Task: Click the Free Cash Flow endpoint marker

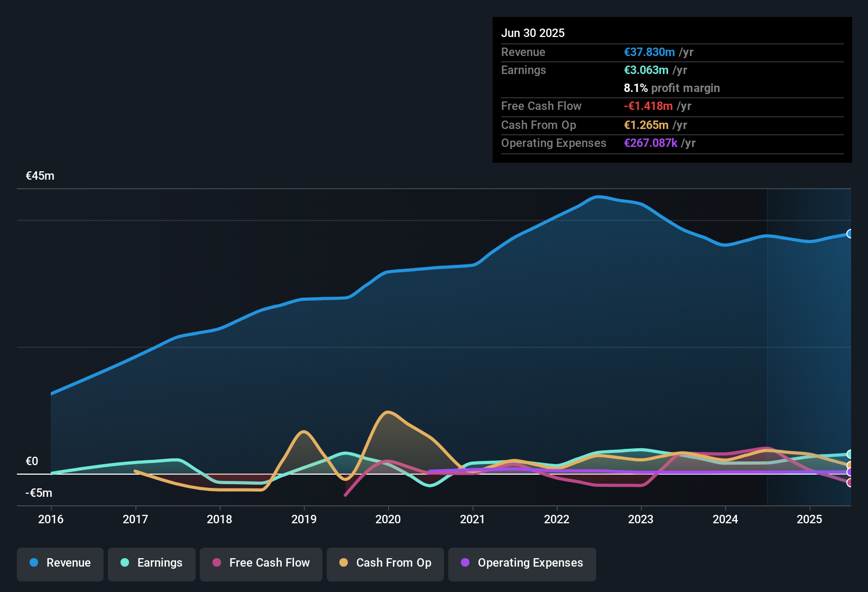Action: 850,483
